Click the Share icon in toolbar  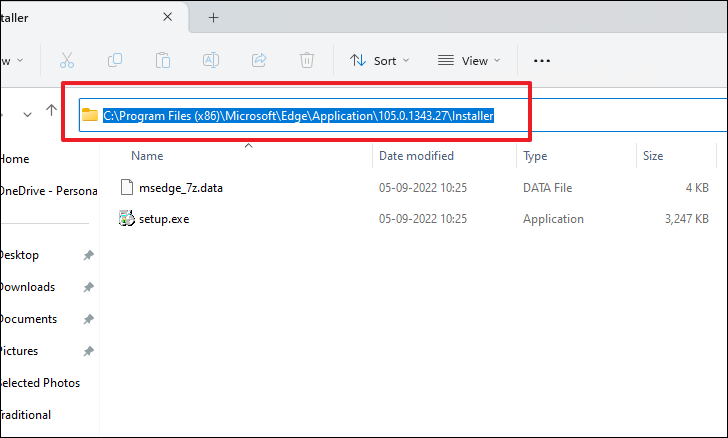click(259, 60)
